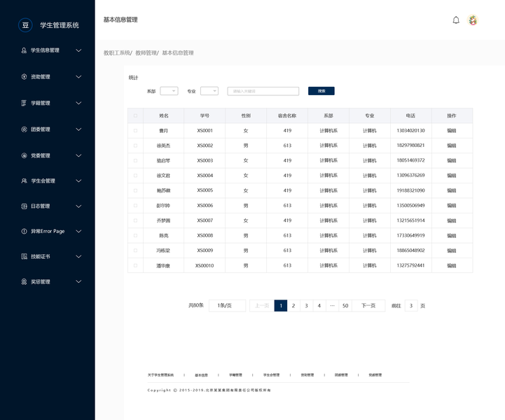Image resolution: width=505 pixels, height=420 pixels.
Task: Click the 奖惩管理 medal icon
Action: coord(24,281)
